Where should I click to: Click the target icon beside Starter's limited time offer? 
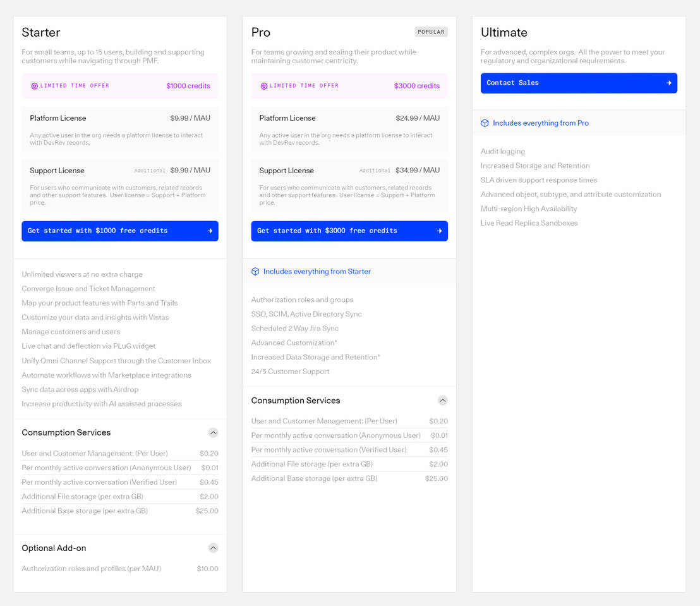[34, 85]
